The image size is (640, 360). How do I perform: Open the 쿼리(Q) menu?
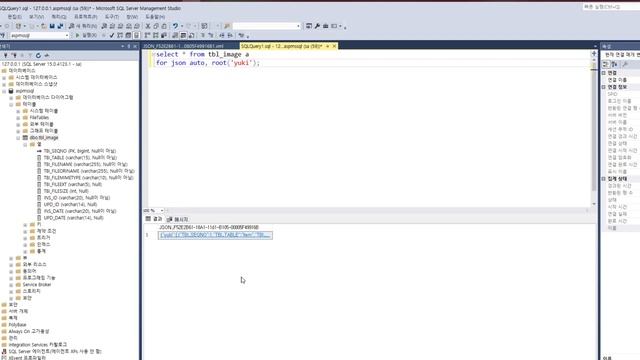(59, 17)
